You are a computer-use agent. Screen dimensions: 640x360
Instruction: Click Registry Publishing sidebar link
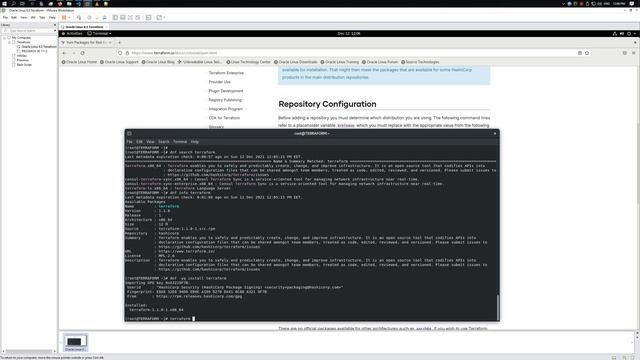click(x=225, y=100)
